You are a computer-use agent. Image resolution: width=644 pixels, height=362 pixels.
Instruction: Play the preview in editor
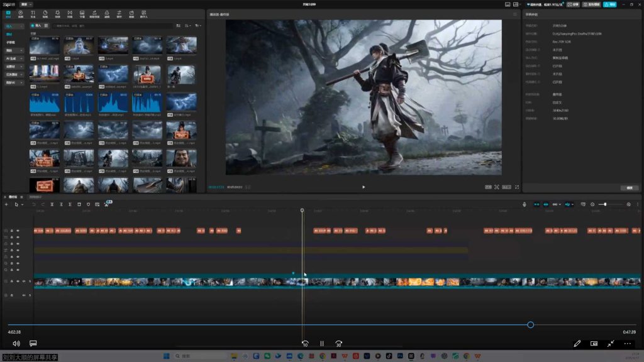click(364, 187)
